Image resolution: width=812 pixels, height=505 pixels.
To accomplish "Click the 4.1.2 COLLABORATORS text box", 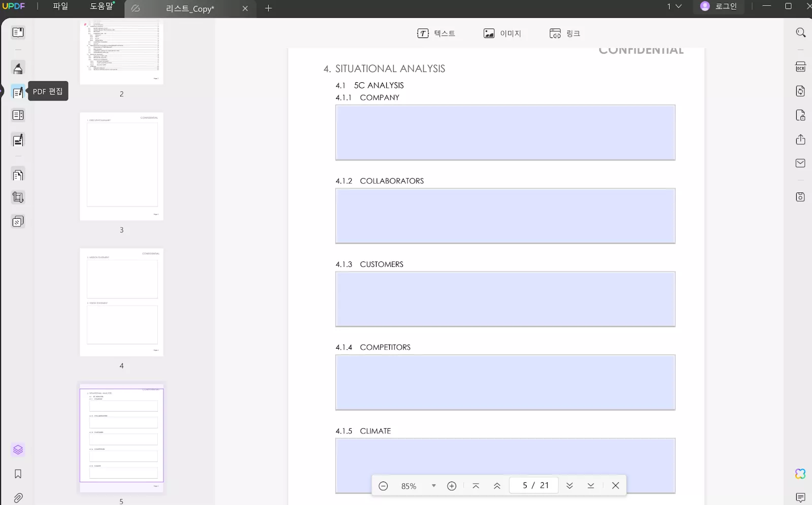I will tap(505, 216).
